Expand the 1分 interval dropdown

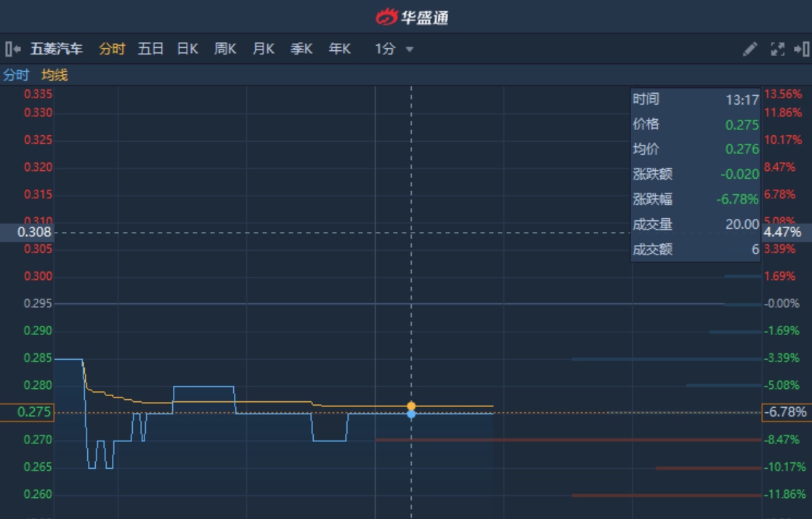pos(394,49)
